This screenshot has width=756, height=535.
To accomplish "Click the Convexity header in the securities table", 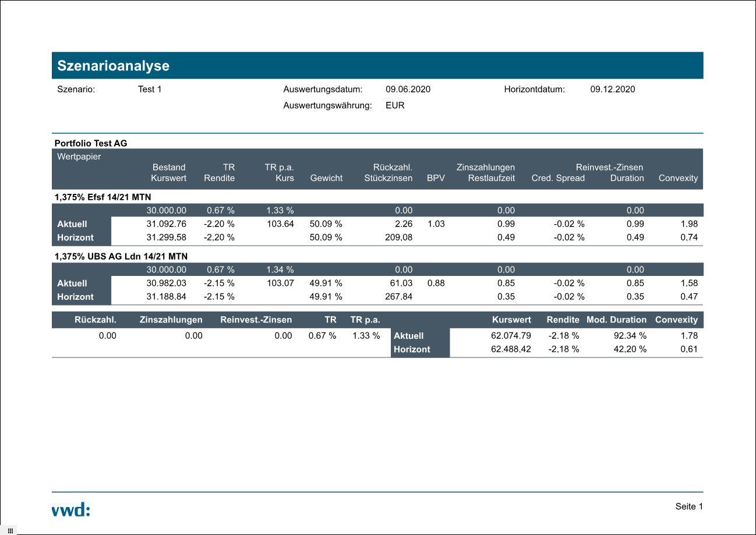I will (677, 178).
